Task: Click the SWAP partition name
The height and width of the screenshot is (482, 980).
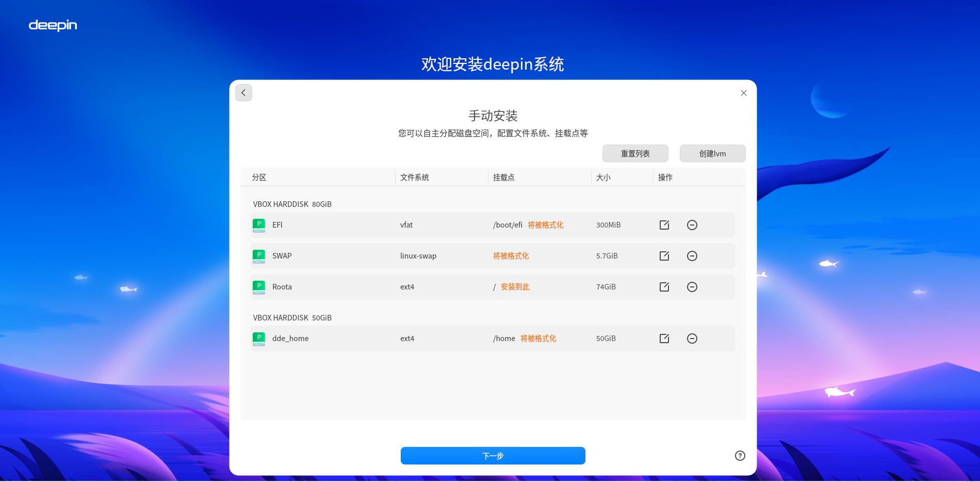Action: (282, 256)
